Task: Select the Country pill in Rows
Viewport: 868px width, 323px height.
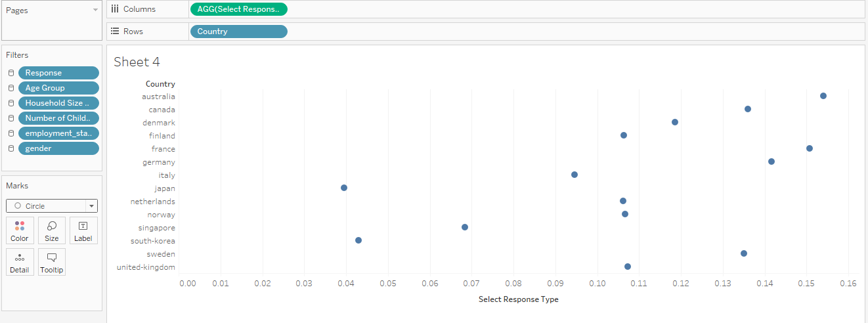Action: [x=238, y=32]
